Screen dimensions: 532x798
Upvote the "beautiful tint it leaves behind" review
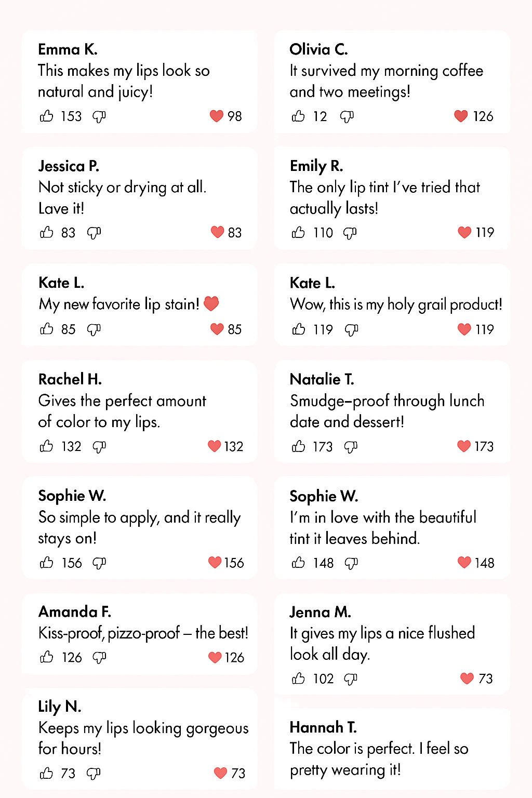pos(298,563)
